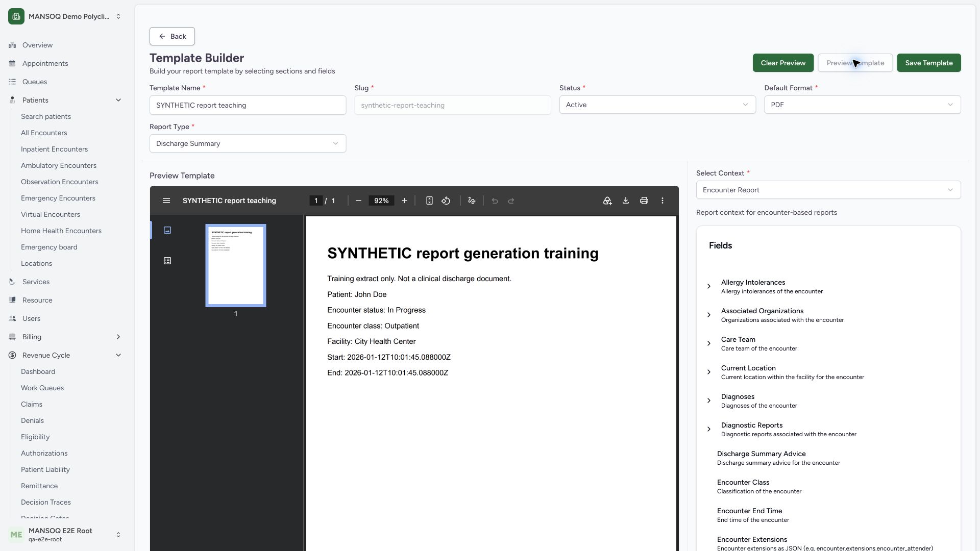Click the Clear Preview button
The image size is (980, 551).
click(x=783, y=63)
